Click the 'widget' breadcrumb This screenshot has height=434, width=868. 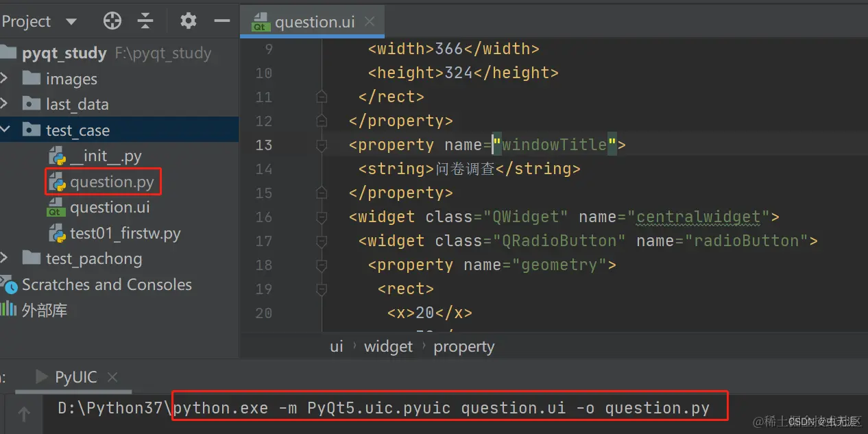coord(389,346)
